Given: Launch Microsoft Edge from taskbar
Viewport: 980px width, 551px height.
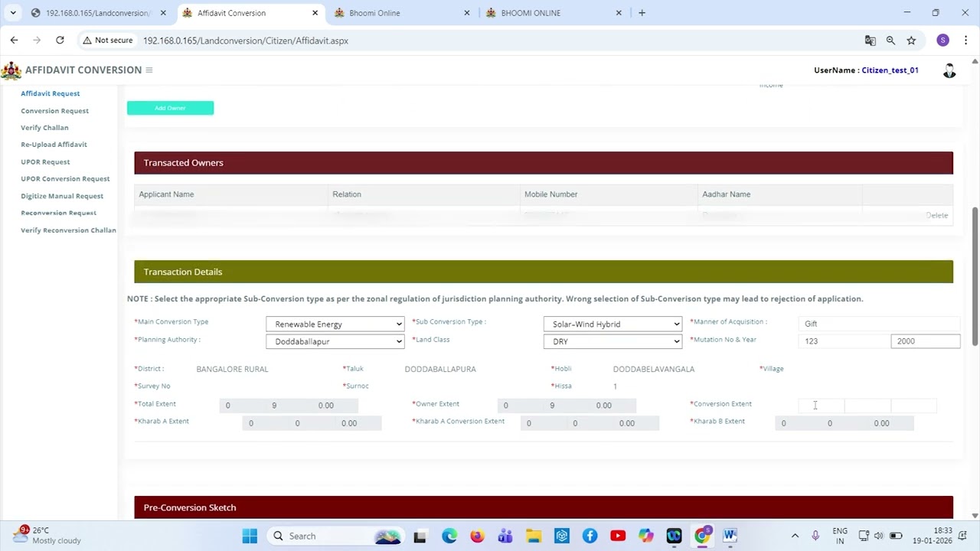Looking at the screenshot, I should [449, 536].
